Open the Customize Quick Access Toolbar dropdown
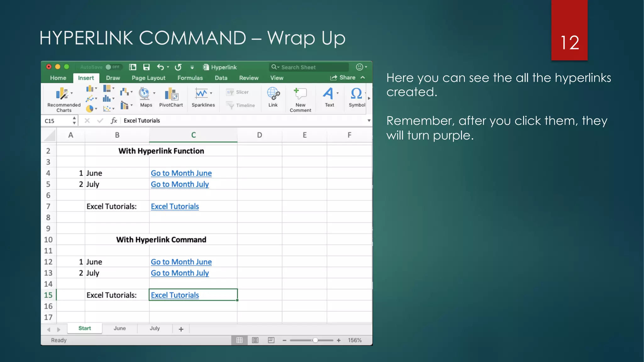Screen dimensions: 644x362 tap(192, 67)
